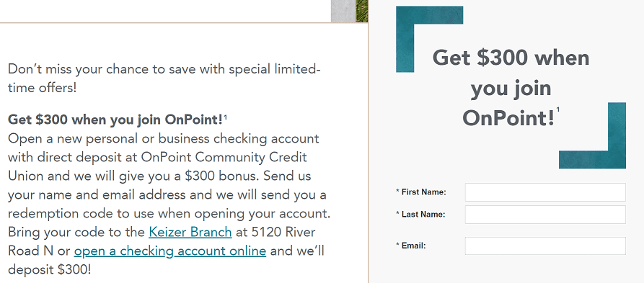Open the Keizer Branch link
This screenshot has height=283, width=644.
coord(190,232)
